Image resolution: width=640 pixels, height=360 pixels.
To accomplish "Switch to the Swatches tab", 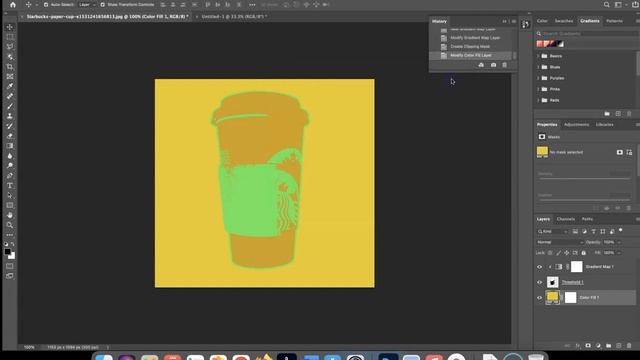I will [564, 21].
